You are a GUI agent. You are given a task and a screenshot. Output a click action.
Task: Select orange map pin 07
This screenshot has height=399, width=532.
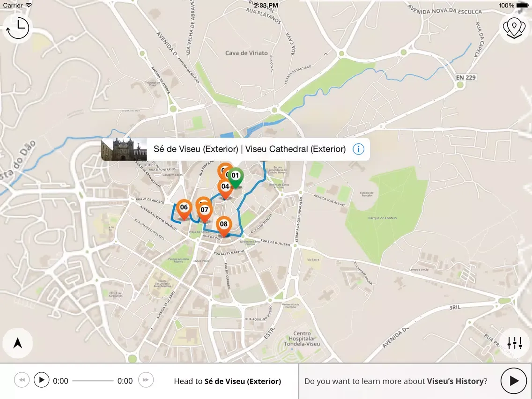[205, 210]
